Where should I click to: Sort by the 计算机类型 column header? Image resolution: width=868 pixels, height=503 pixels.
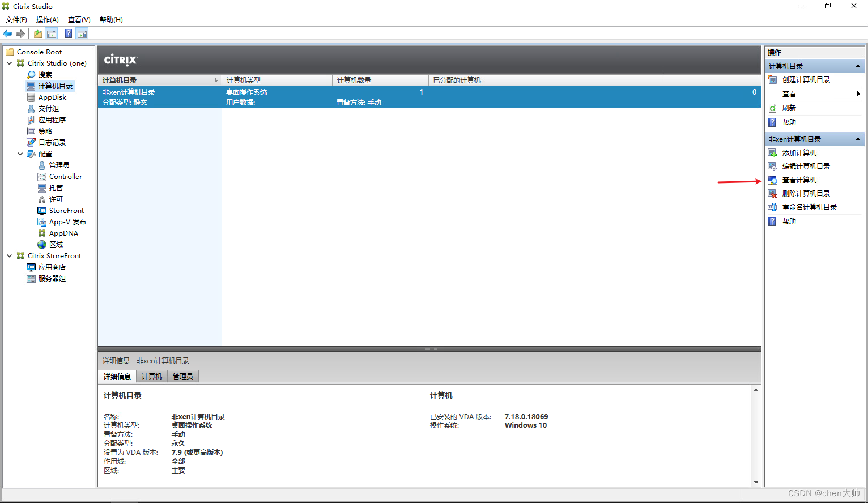pyautogui.click(x=276, y=80)
